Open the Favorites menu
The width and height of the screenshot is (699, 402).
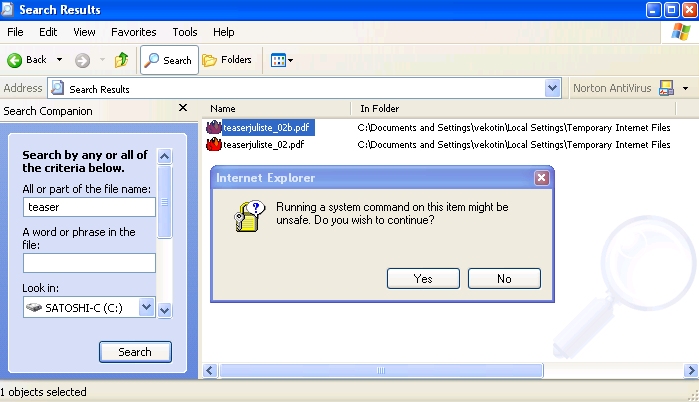[133, 32]
